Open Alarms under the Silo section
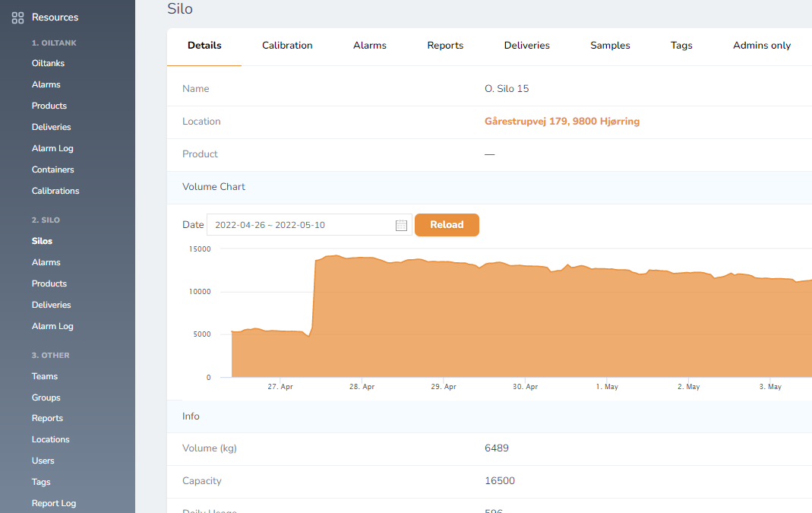 (46, 262)
